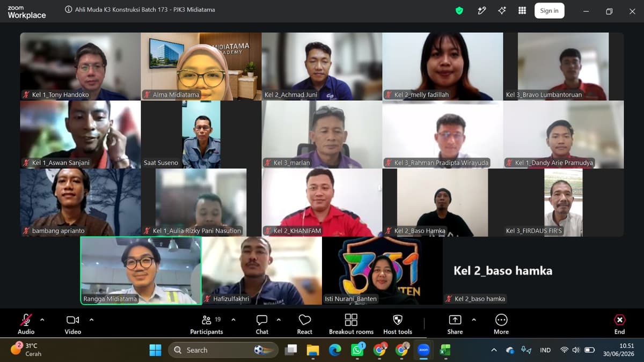Open Microsoft Edge from taskbar

tap(335, 350)
